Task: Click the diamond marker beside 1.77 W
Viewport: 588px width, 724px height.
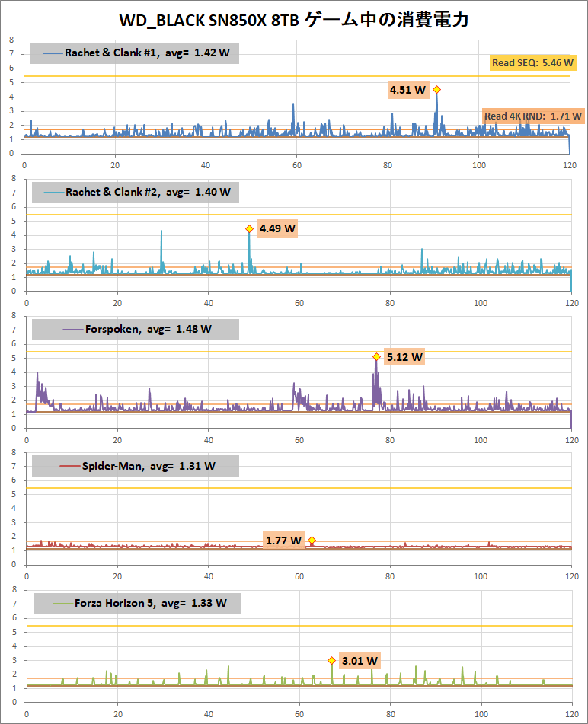Action: point(312,541)
